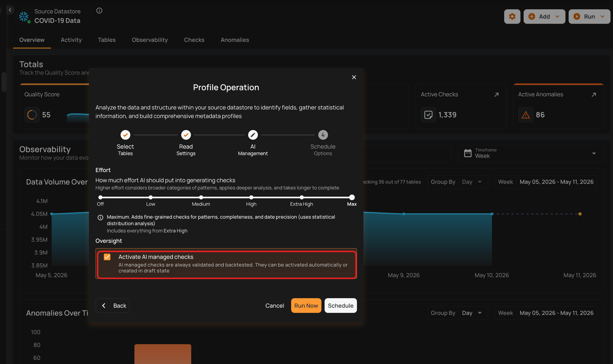The image size is (613, 364).
Task: Click the Run Now button
Action: pos(306,305)
